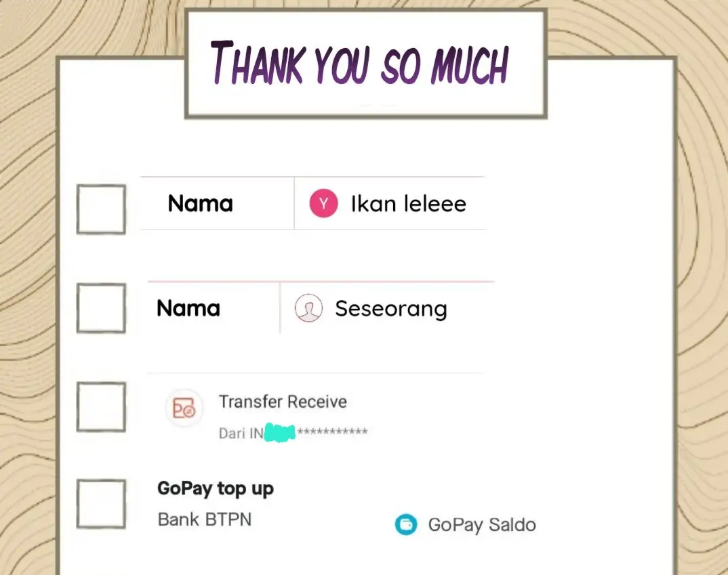Click the Transfer Receive wallet icon
Viewport: 728px width, 575px height.
[x=184, y=408]
